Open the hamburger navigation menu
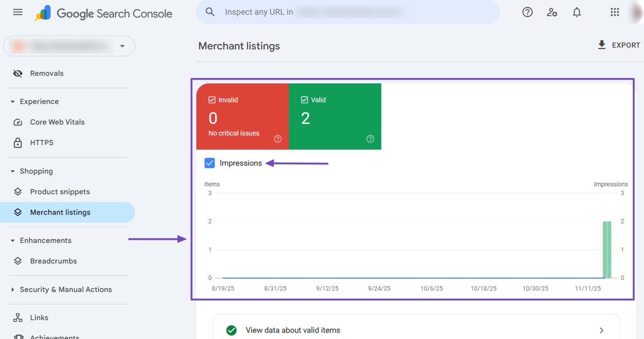 click(17, 12)
